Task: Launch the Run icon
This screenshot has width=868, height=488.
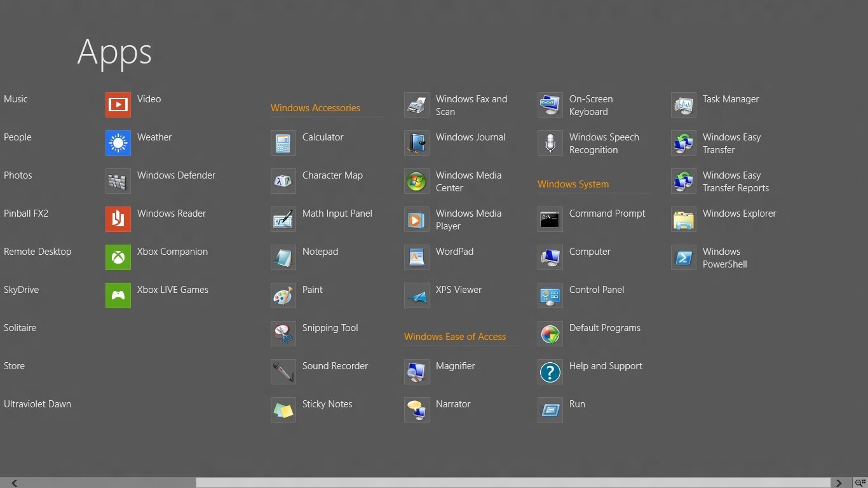Action: click(550, 410)
